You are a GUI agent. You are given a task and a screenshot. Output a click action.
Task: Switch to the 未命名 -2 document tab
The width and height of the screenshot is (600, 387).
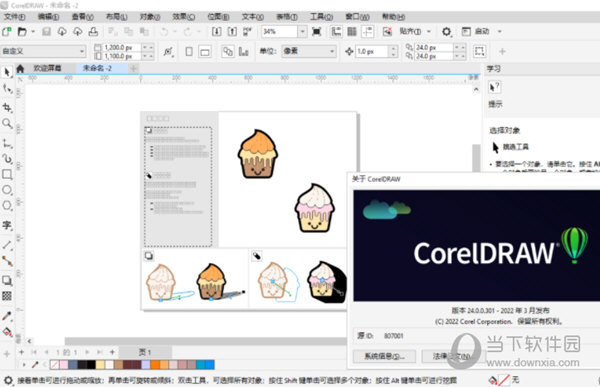click(98, 68)
